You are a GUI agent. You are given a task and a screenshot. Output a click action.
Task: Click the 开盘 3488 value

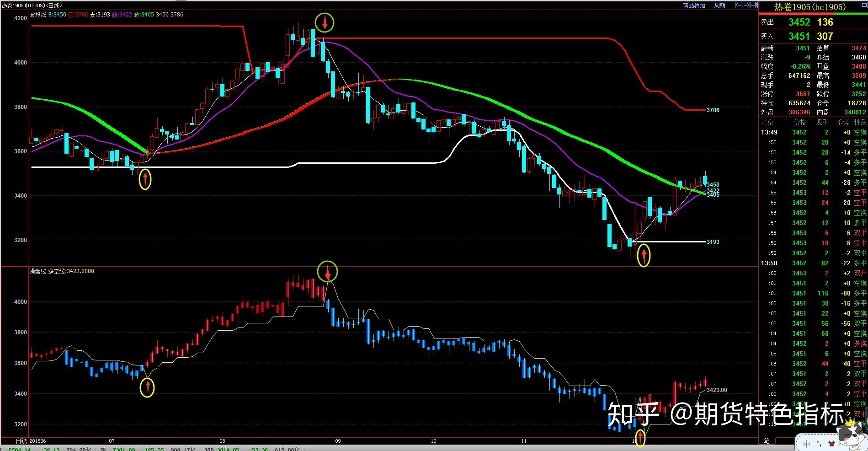(x=858, y=66)
